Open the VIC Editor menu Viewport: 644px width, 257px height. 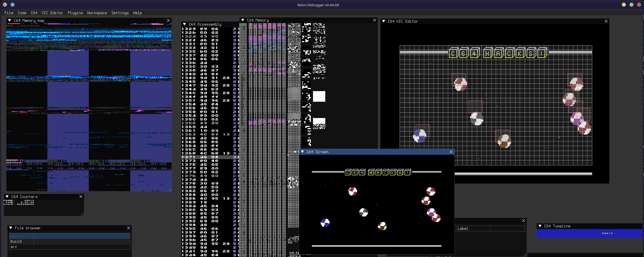52,13
